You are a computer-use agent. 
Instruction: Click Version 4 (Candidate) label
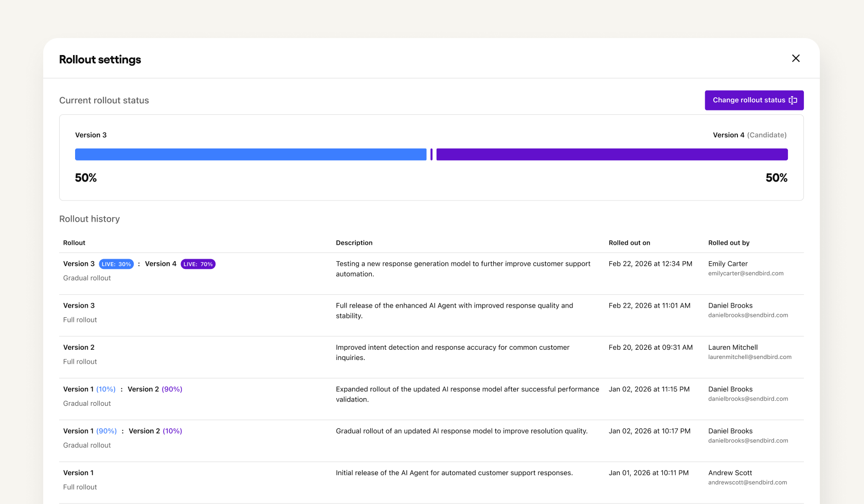[x=750, y=135]
